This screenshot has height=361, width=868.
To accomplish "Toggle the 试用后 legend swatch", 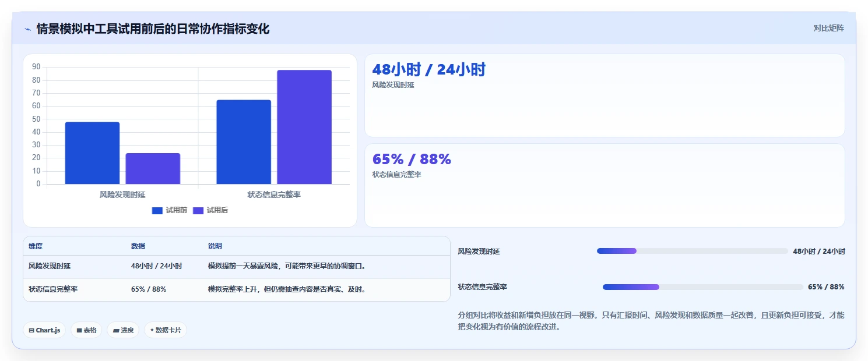I will (198, 211).
